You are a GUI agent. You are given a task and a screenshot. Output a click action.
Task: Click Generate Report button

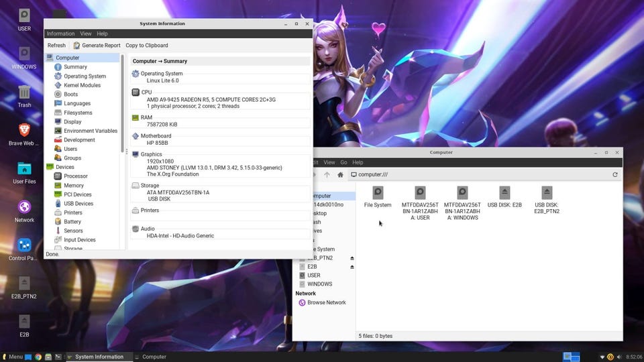click(x=97, y=45)
